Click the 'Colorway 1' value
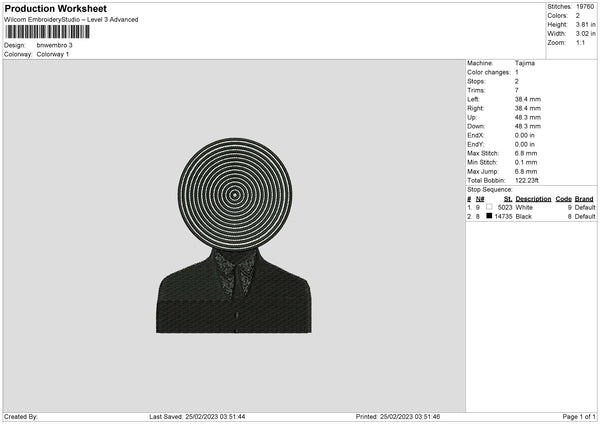 (x=53, y=54)
